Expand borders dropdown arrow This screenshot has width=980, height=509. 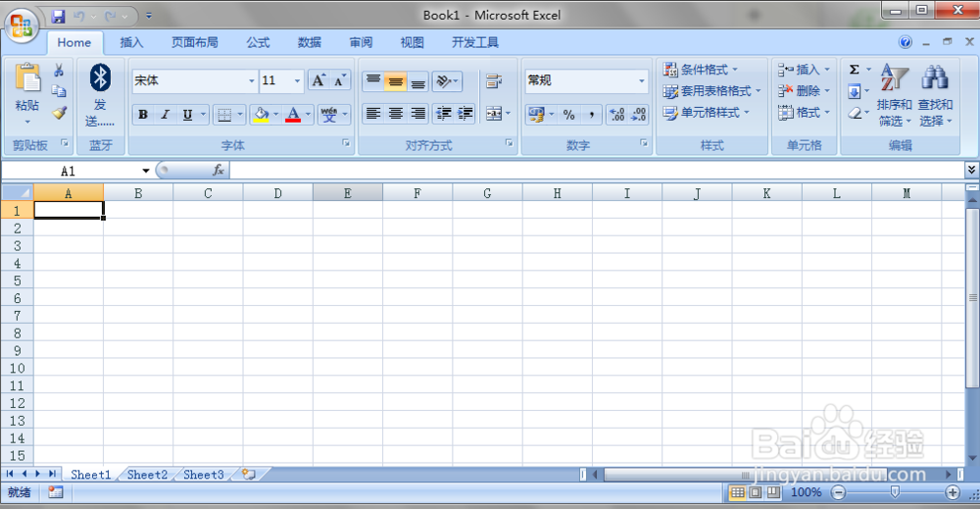[240, 115]
